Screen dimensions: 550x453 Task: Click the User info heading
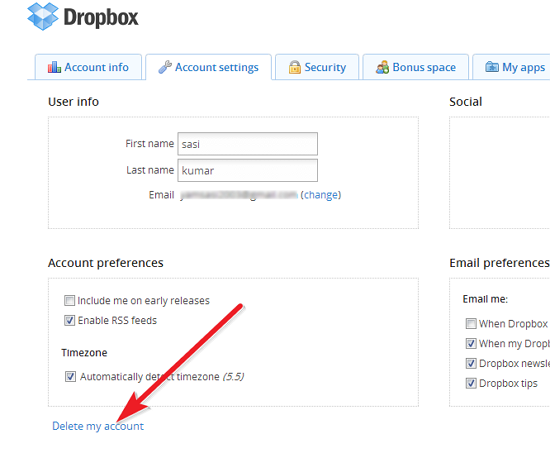[73, 102]
